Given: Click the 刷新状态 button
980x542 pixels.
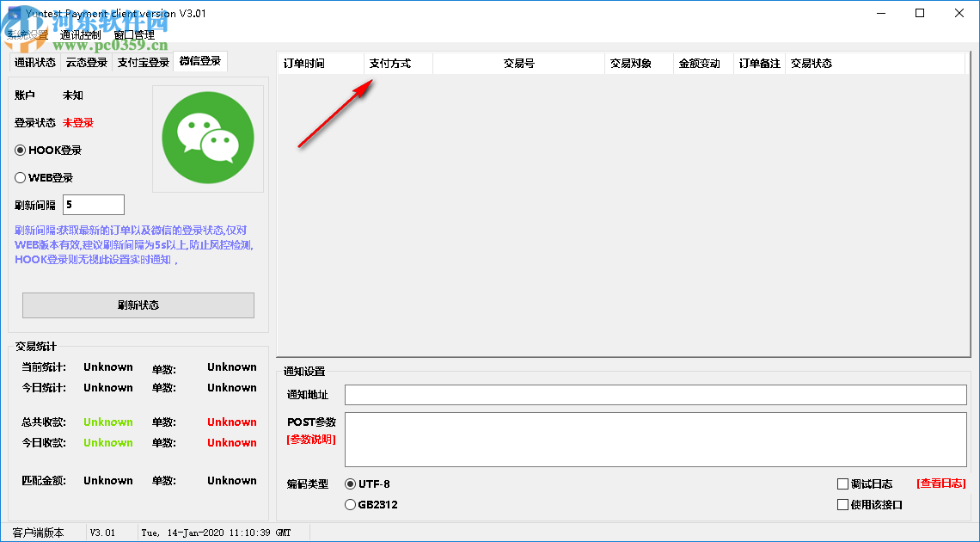Looking at the screenshot, I should pos(138,305).
